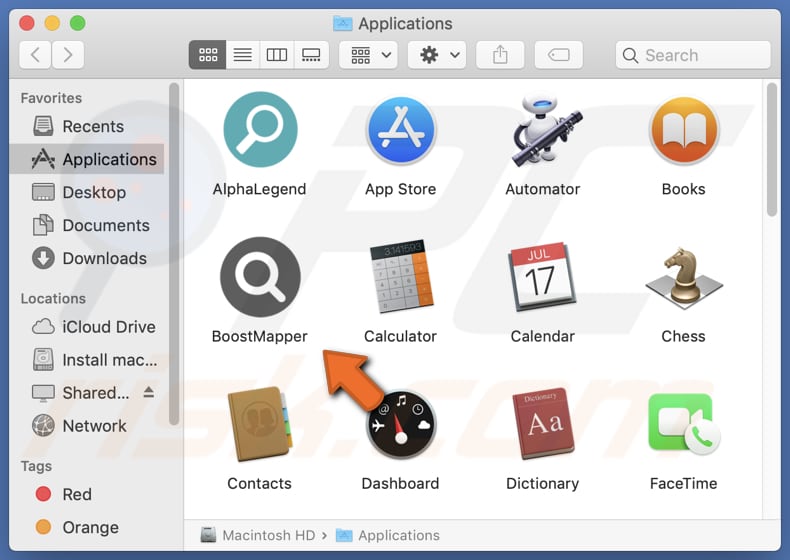Select the Dictionary app icon

pyautogui.click(x=543, y=423)
